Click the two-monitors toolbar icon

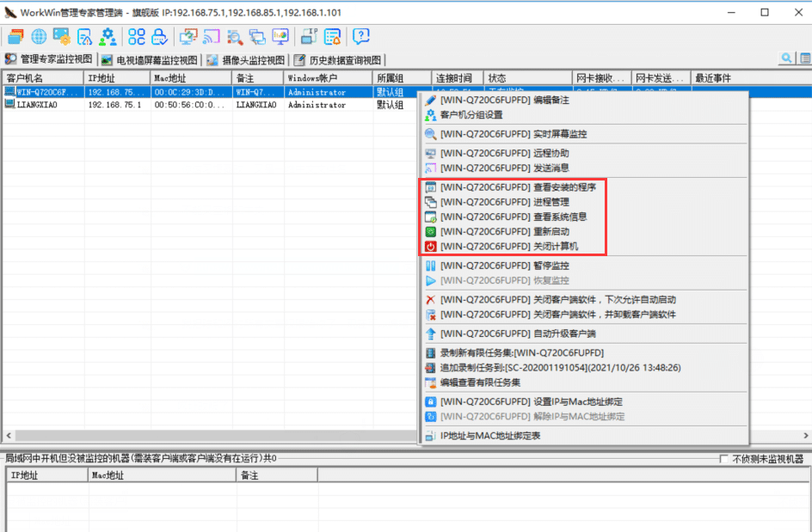188,36
